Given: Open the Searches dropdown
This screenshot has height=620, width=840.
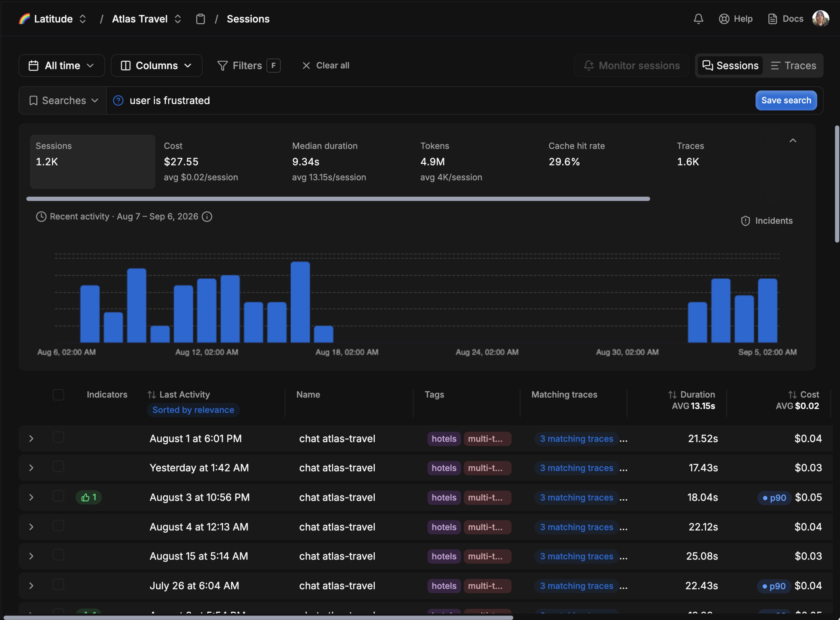Looking at the screenshot, I should tap(63, 100).
